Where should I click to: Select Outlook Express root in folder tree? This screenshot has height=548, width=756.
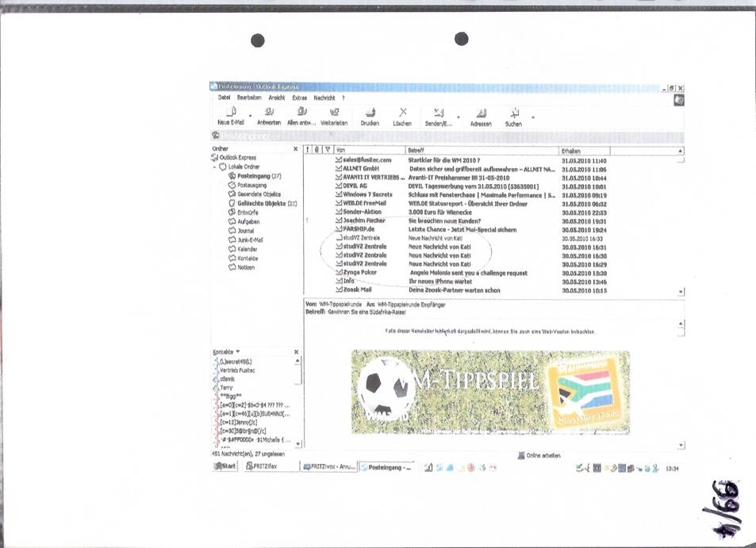click(234, 158)
